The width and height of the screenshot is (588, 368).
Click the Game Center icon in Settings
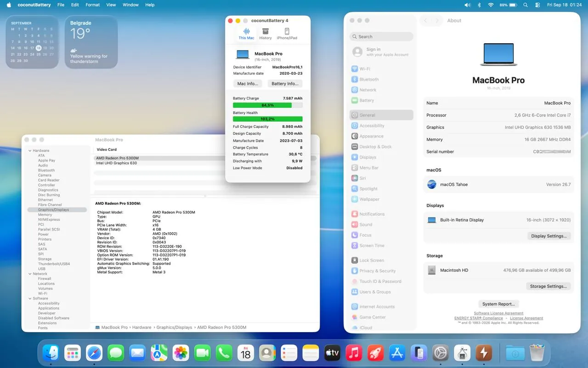pos(355,317)
